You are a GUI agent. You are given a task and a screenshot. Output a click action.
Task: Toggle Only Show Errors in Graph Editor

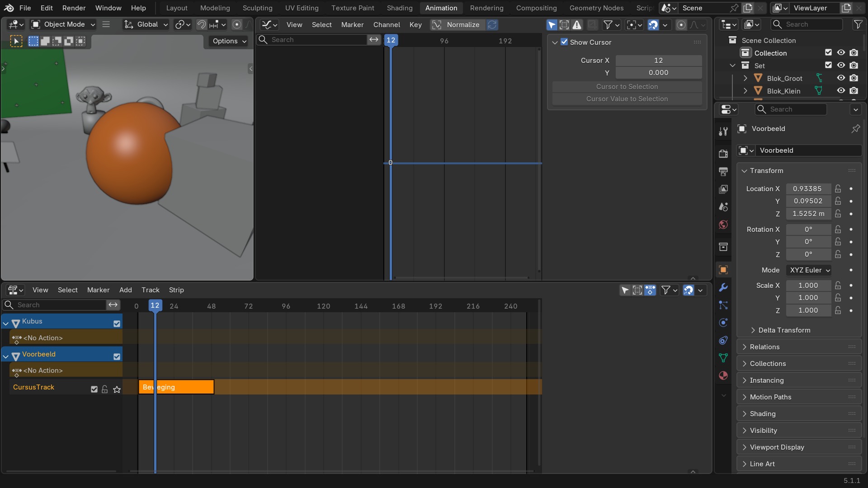point(577,25)
